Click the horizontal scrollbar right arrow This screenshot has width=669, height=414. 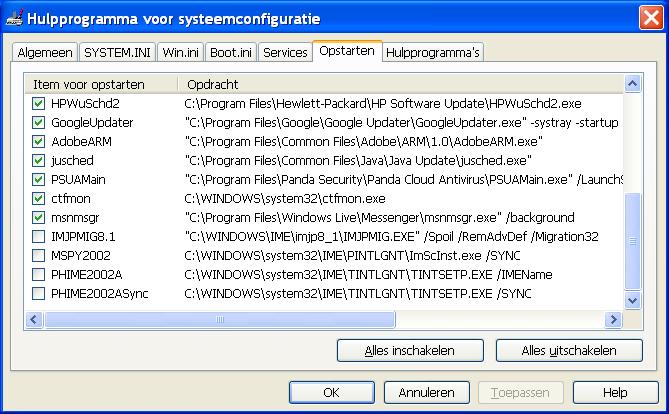pos(616,319)
